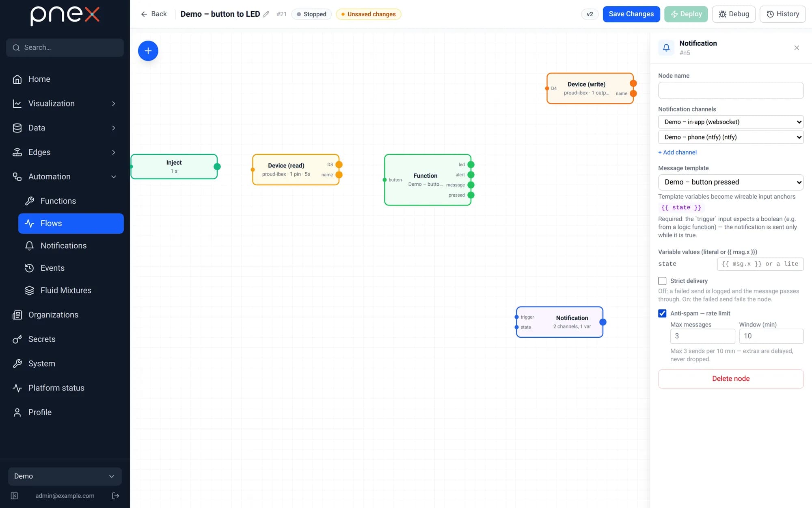Viewport: 812px width, 508px height.
Task: Open the Message template dropdown
Action: coord(731,182)
